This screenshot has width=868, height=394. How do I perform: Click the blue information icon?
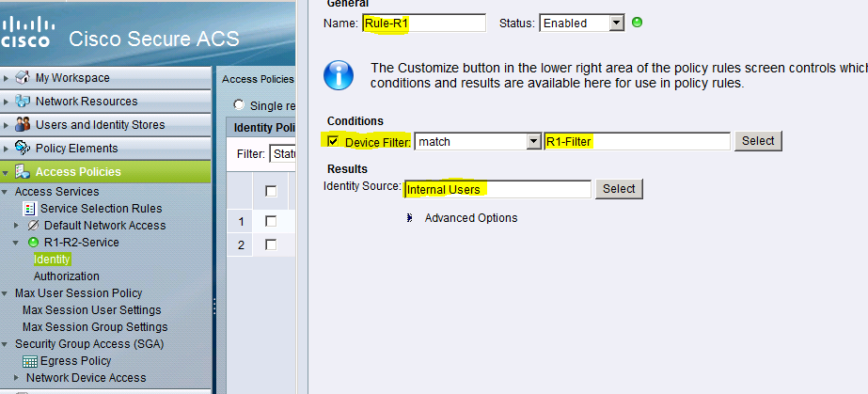click(x=339, y=75)
